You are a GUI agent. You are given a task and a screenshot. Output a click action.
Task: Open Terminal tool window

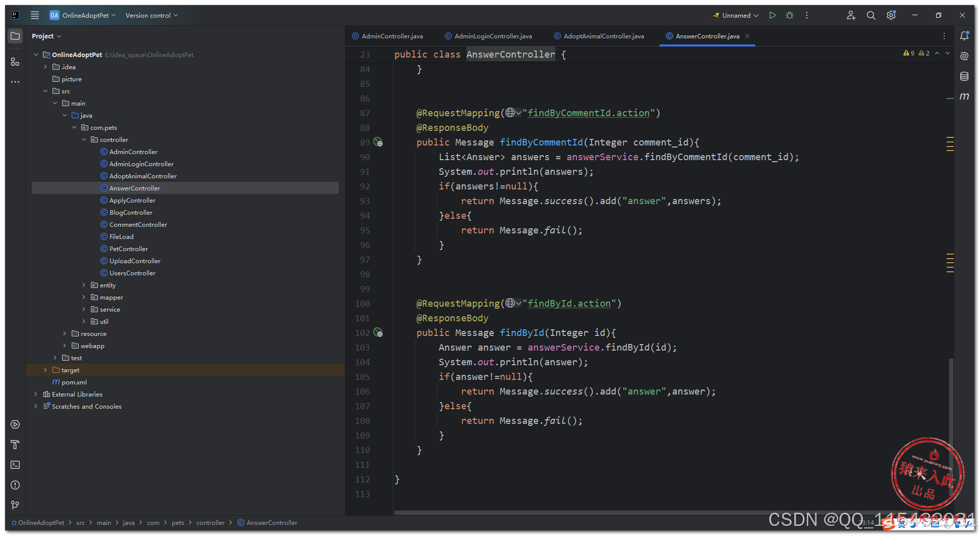15,465
